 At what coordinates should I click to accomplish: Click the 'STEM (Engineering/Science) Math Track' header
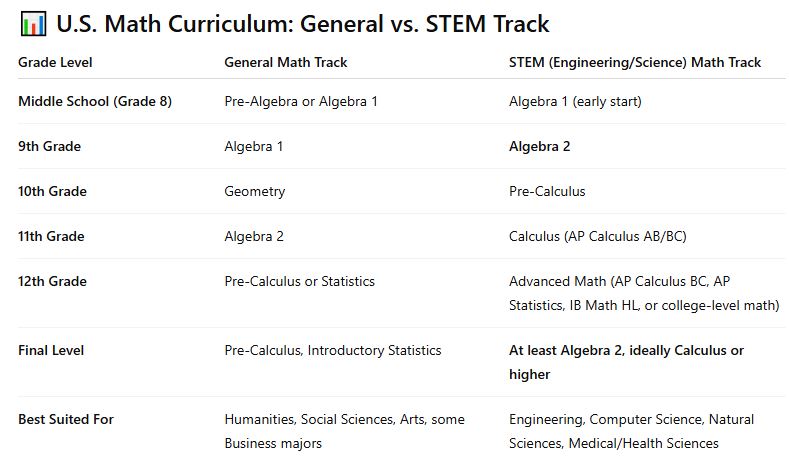[x=635, y=62]
